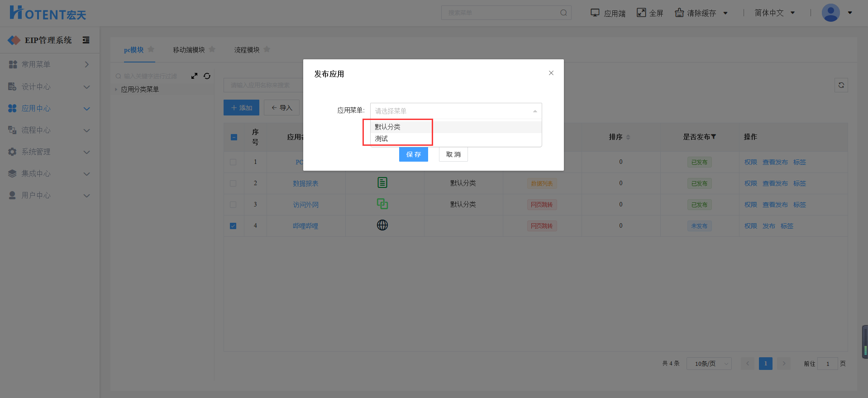The width and height of the screenshot is (868, 398).
Task: Switch to the 流程模块 tab
Action: click(247, 50)
